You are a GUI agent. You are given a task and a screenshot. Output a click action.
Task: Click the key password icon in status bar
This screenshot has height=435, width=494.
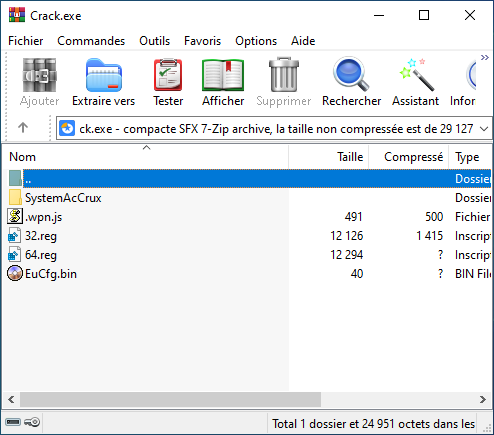32,422
